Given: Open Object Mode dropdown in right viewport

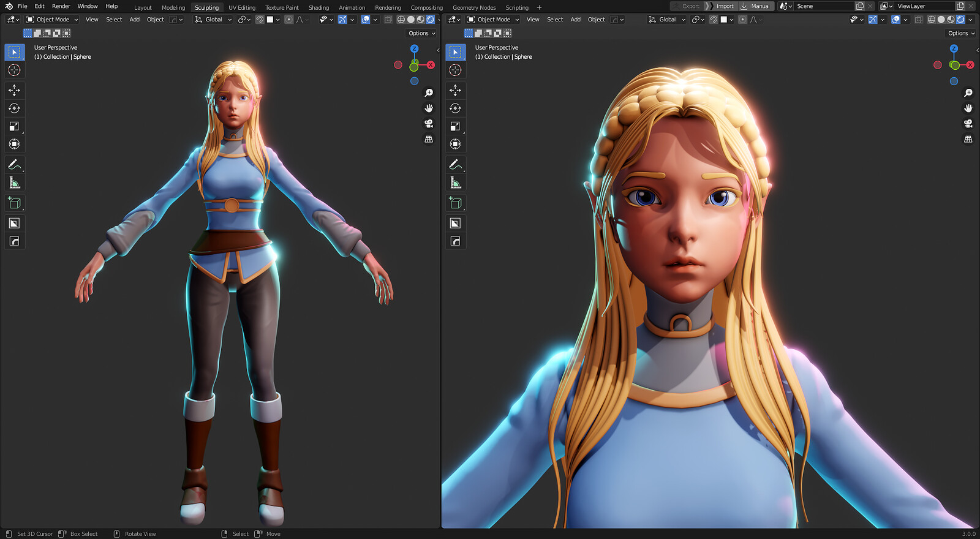Looking at the screenshot, I should tap(493, 20).
